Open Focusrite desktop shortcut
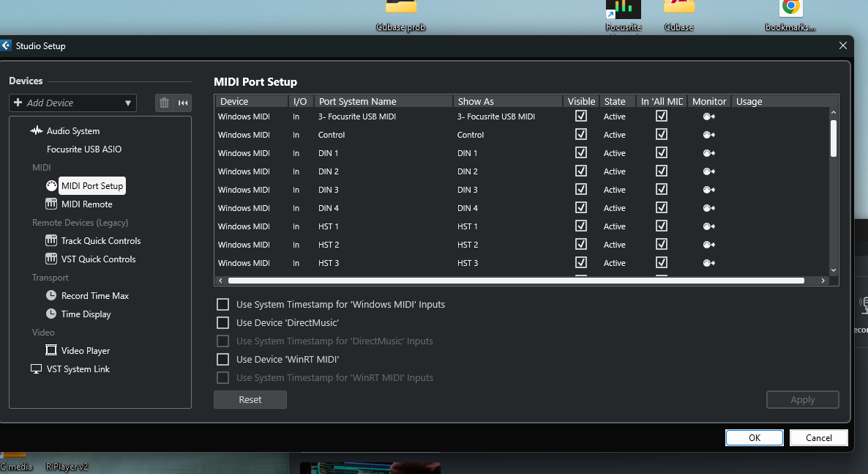Image resolution: width=868 pixels, height=474 pixels. (624, 17)
